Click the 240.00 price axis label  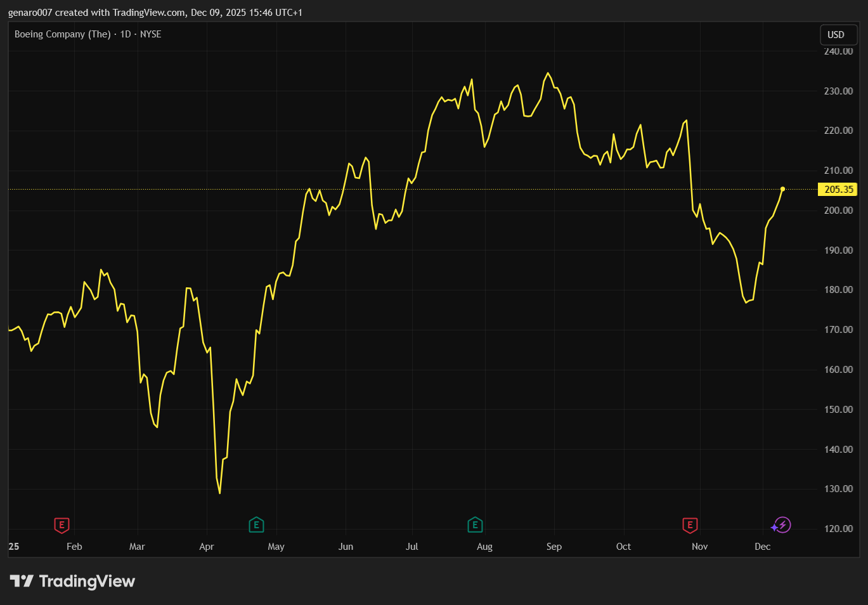(838, 51)
